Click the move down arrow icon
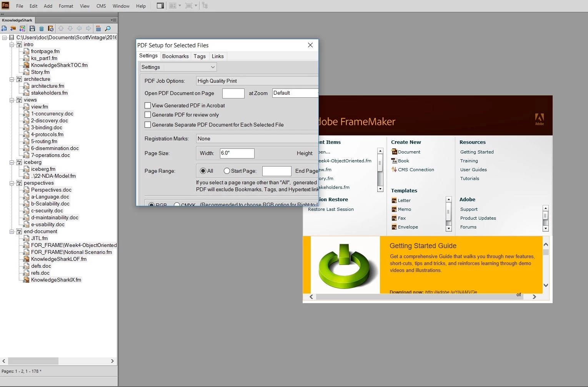The width and height of the screenshot is (588, 387). click(x=70, y=28)
